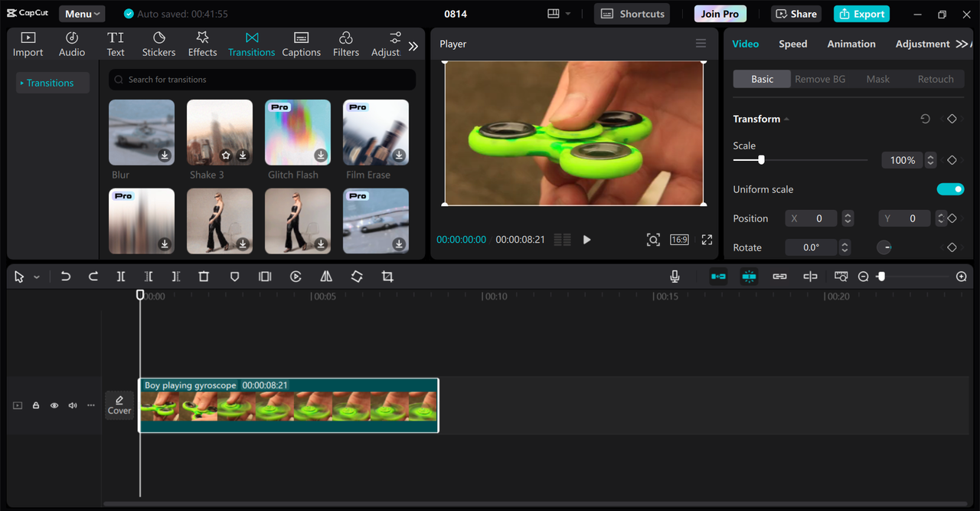
Task: Enter fullscreen preview mode
Action: click(x=707, y=240)
